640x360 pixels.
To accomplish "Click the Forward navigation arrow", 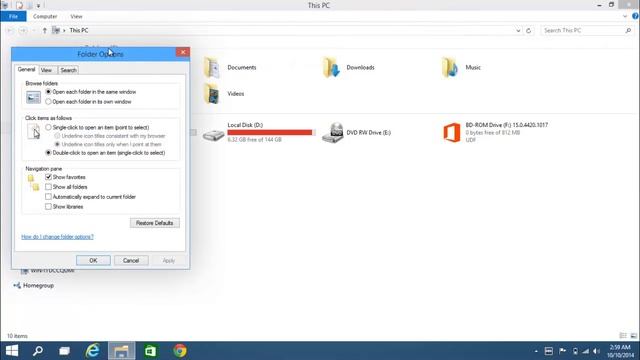I will 23,31.
